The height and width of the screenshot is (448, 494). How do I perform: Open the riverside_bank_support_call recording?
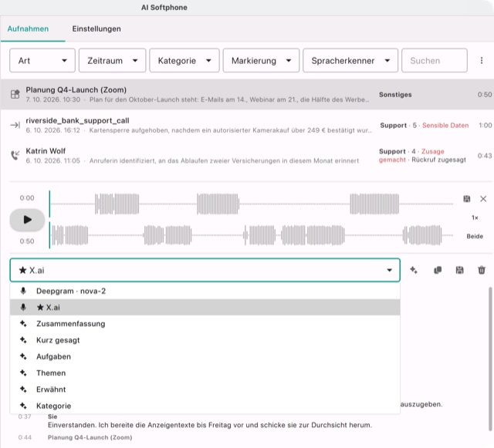click(x=247, y=126)
